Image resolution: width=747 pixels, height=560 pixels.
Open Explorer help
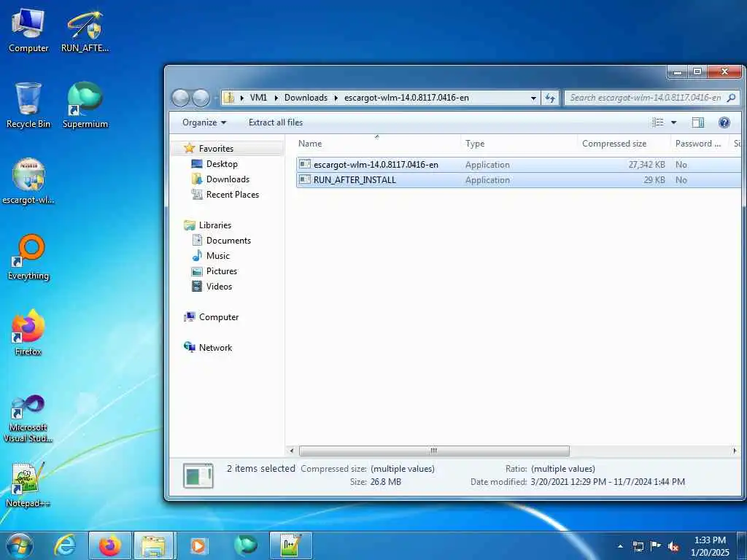(x=724, y=122)
